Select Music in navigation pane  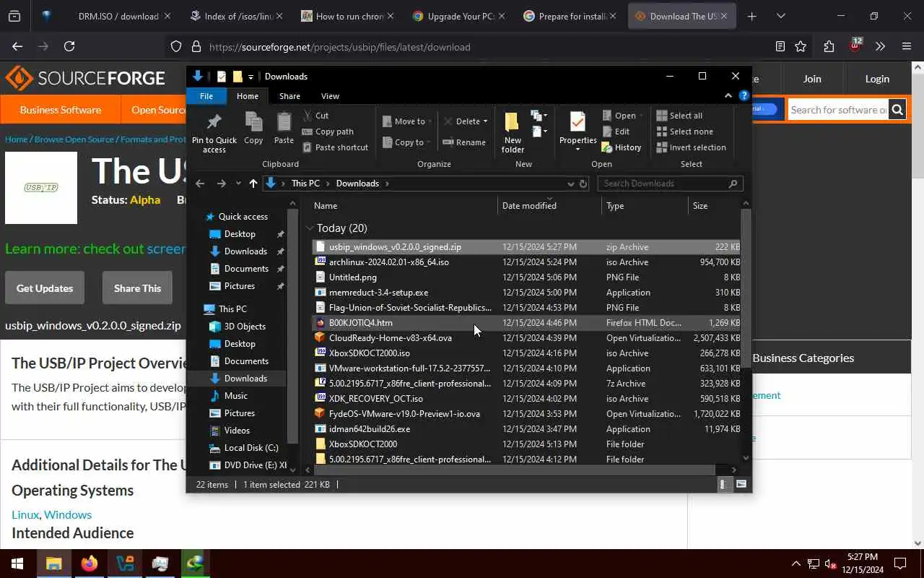pos(235,396)
